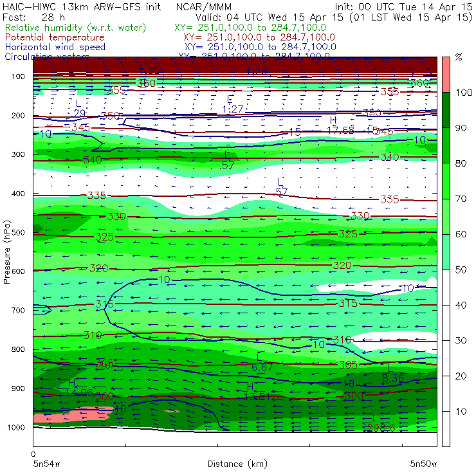
Task: Choose the bright green 70–80% color bar segment
Action: (446, 181)
